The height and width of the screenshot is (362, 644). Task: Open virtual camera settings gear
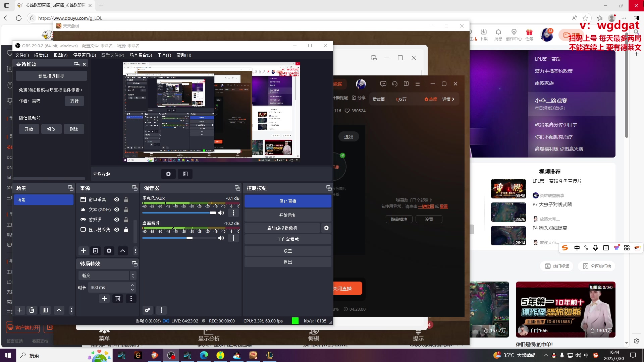point(326,228)
